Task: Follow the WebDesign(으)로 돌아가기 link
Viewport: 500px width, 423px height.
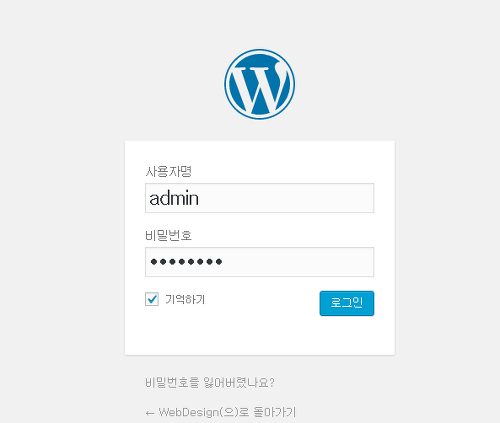Action: (221, 412)
